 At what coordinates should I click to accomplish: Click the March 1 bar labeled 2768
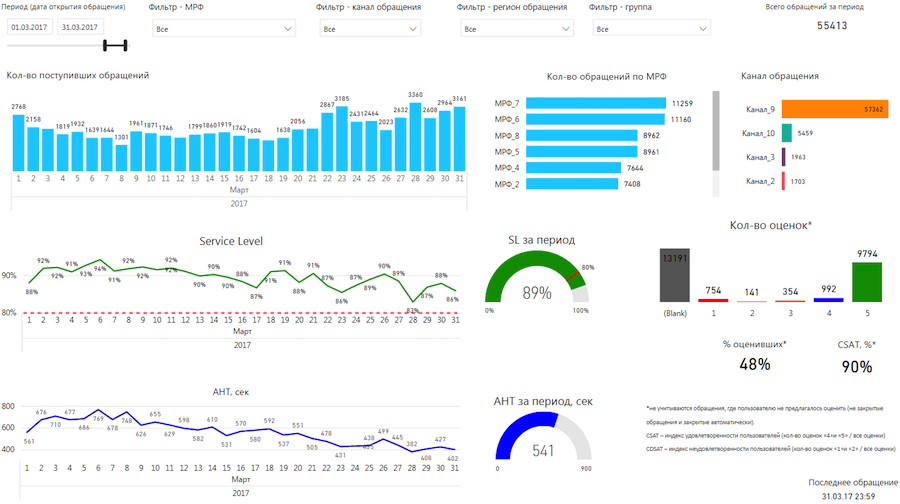pyautogui.click(x=18, y=142)
